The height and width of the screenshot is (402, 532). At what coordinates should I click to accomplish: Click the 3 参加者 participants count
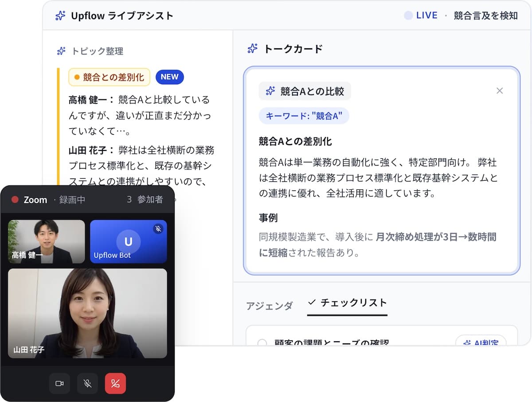pos(145,200)
